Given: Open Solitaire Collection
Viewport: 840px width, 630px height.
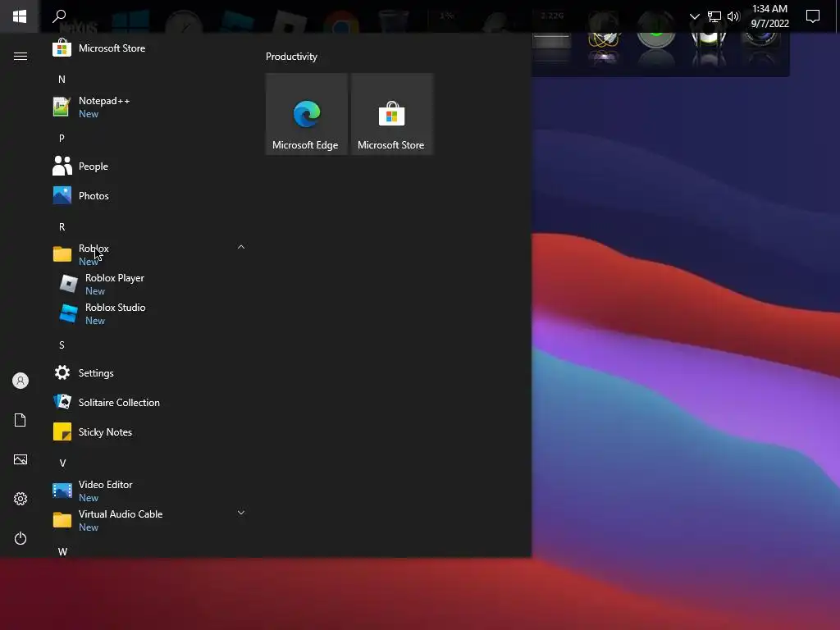Looking at the screenshot, I should pyautogui.click(x=149, y=402).
